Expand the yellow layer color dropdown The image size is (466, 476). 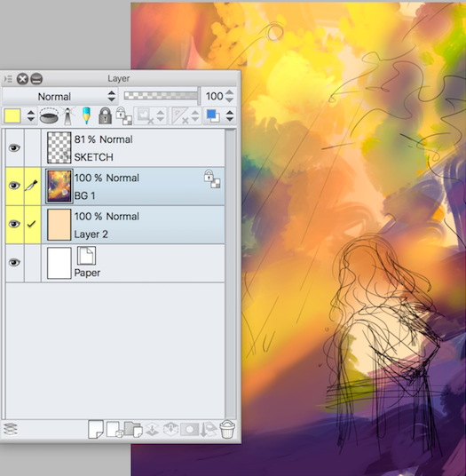click(x=31, y=116)
